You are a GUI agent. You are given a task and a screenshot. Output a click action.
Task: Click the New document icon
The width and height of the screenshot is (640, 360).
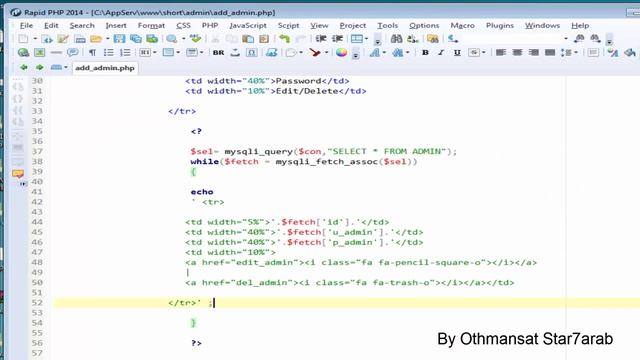(23, 39)
